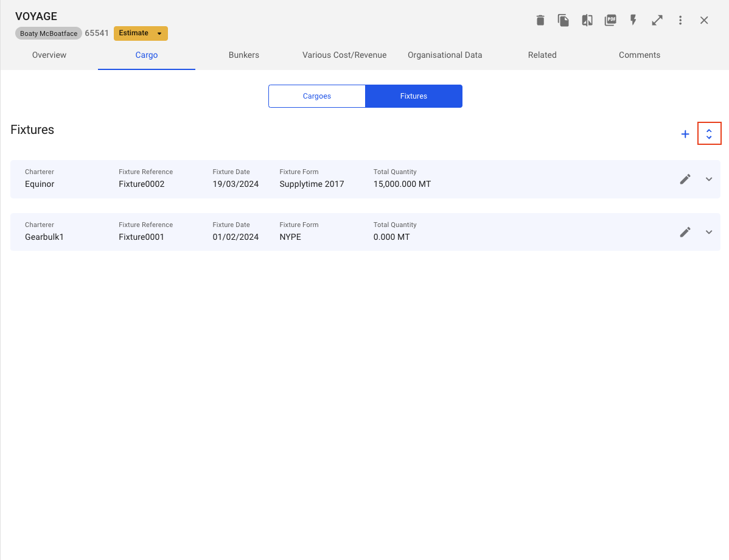Select the Fixtures toggle button
729x560 pixels.
[414, 96]
